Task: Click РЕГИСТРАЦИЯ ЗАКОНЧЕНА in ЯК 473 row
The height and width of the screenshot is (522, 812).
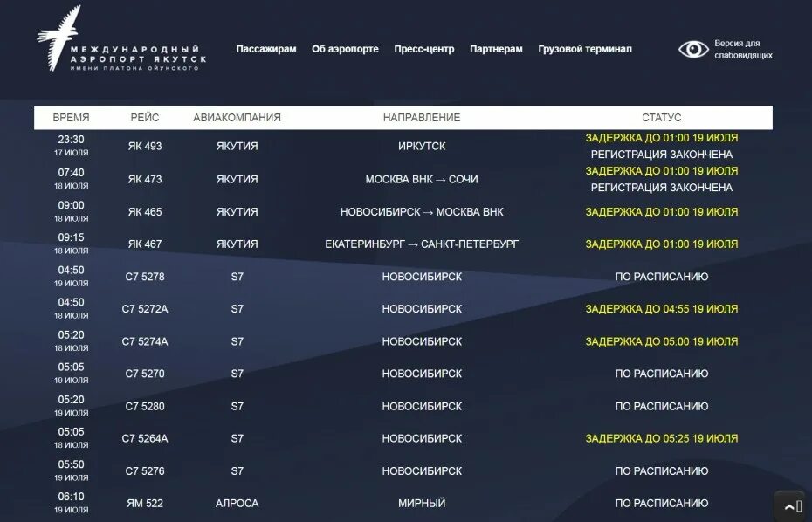Action: coord(661,188)
